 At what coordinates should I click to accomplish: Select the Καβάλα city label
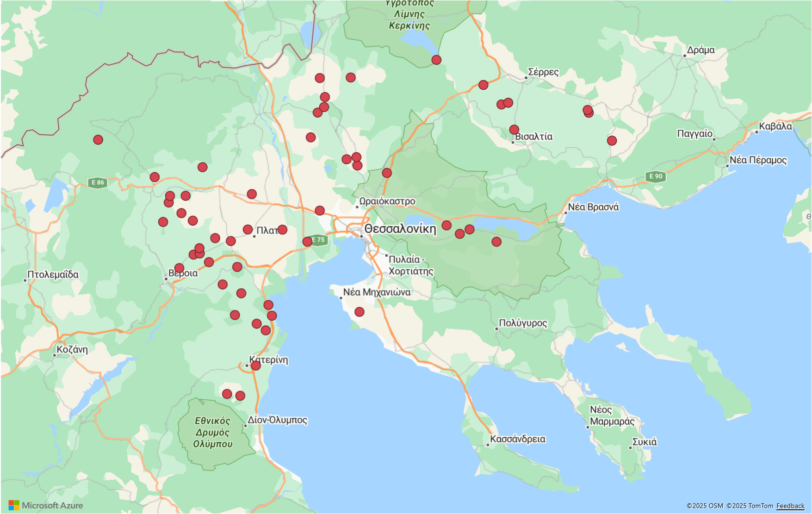click(x=775, y=126)
